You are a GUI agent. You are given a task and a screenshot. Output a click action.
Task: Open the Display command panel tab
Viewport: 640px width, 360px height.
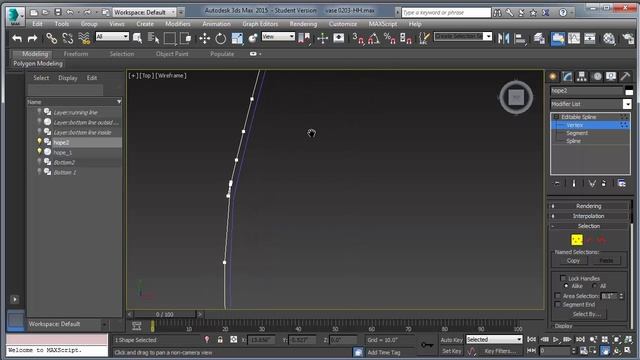[611, 76]
